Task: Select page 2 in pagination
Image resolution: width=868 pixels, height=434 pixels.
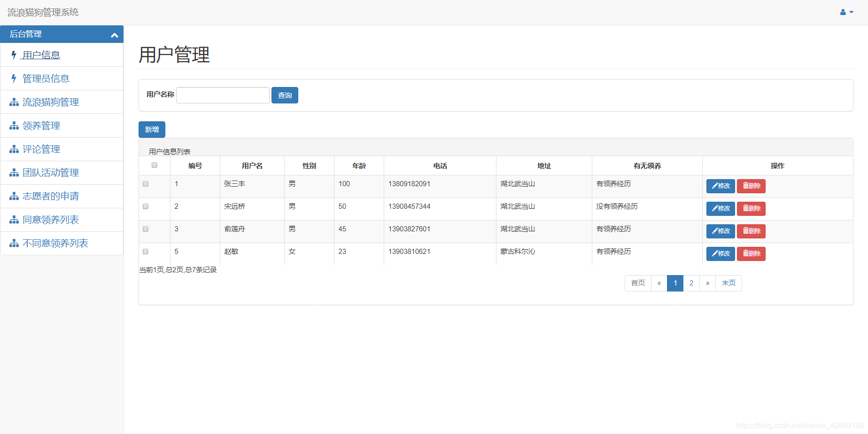Action: click(x=691, y=283)
